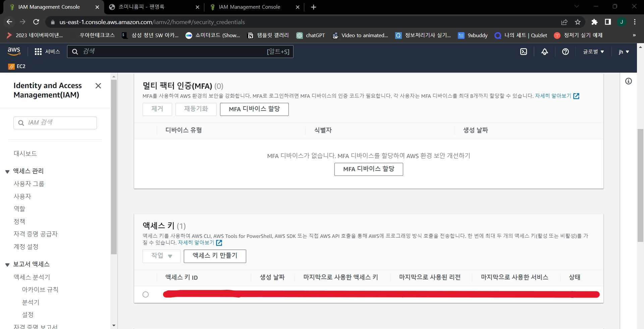
Task: Open the chatGPT bookmark
Action: point(311,35)
